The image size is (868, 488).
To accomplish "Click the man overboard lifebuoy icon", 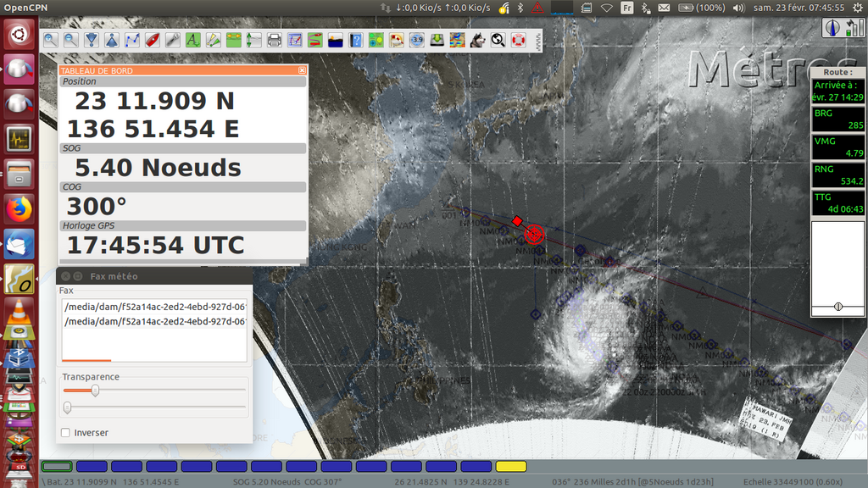I will click(519, 40).
